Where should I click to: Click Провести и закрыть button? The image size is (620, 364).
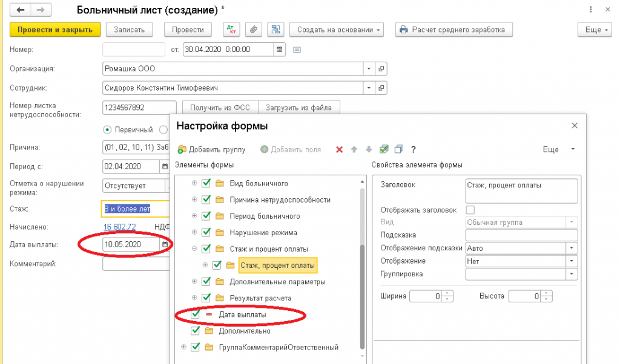(55, 30)
